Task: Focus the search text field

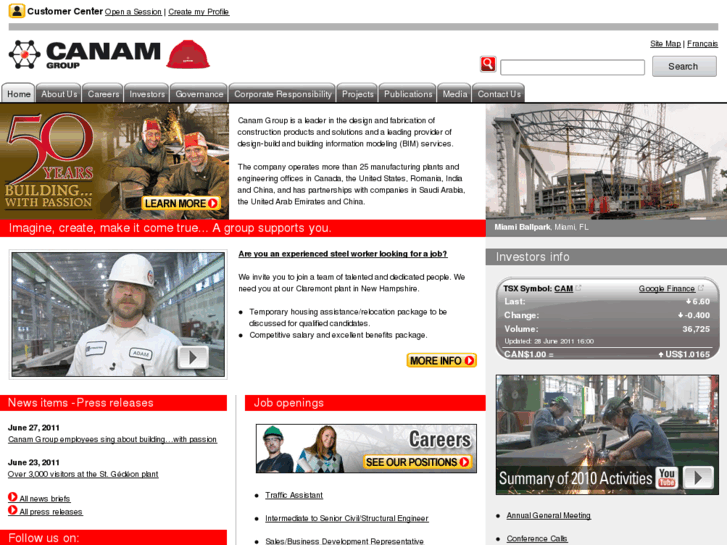Action: (572, 67)
